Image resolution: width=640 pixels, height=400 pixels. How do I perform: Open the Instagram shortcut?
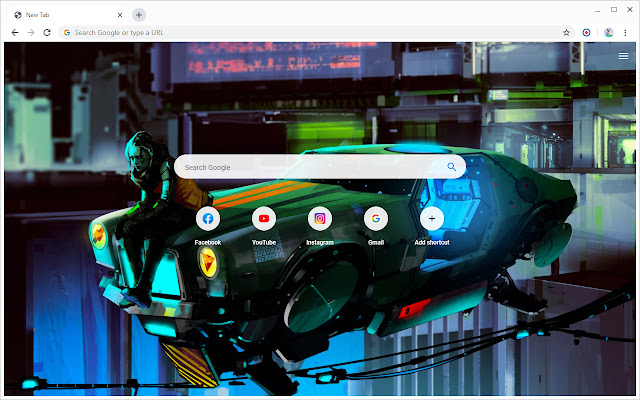point(320,219)
